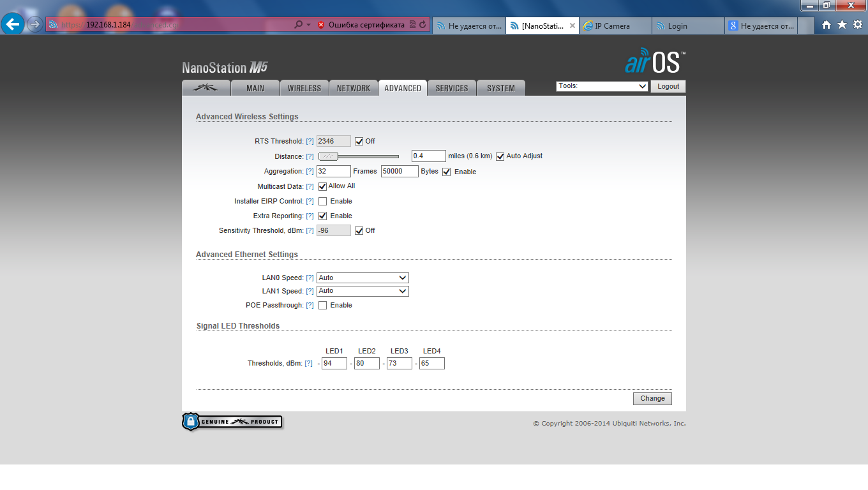The height and width of the screenshot is (490, 868).
Task: Switch to the SYSTEM tab
Action: click(501, 88)
